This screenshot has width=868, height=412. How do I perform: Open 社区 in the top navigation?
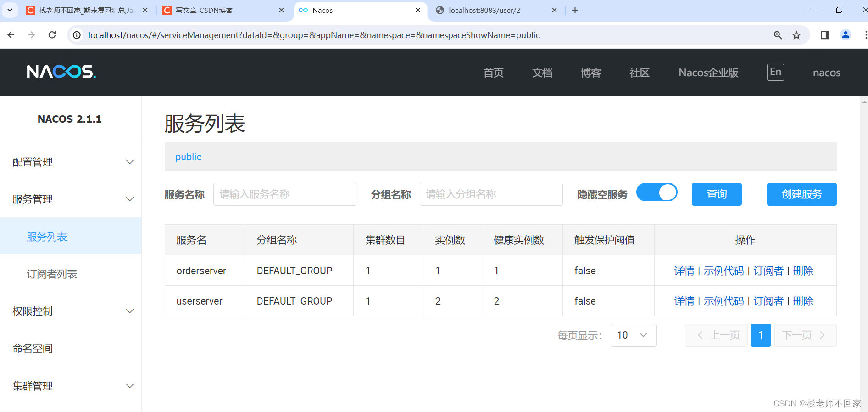point(640,73)
